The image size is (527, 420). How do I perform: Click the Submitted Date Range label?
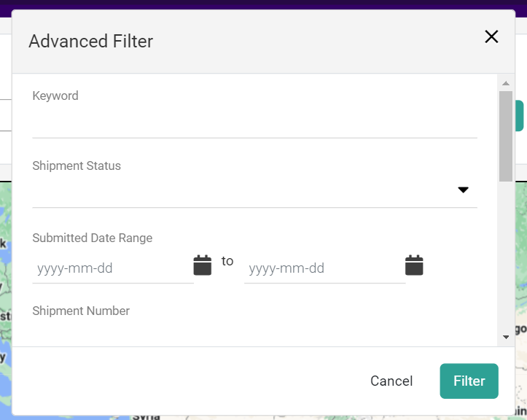pos(93,238)
